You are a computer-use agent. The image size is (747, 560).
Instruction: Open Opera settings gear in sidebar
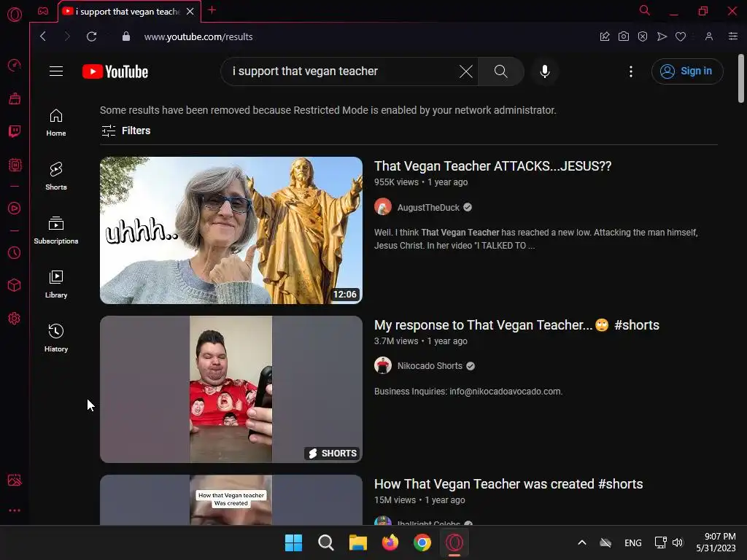point(15,318)
